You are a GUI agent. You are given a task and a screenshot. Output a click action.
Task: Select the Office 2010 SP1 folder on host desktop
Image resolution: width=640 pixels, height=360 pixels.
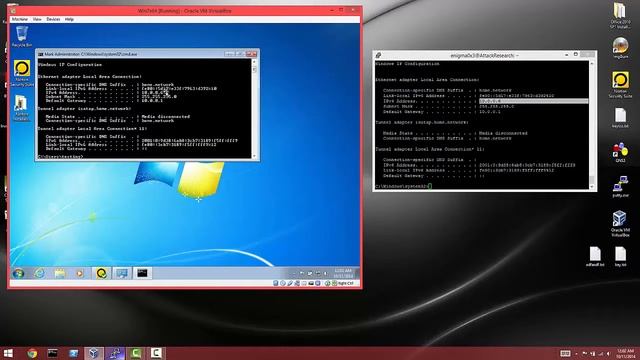tap(620, 16)
